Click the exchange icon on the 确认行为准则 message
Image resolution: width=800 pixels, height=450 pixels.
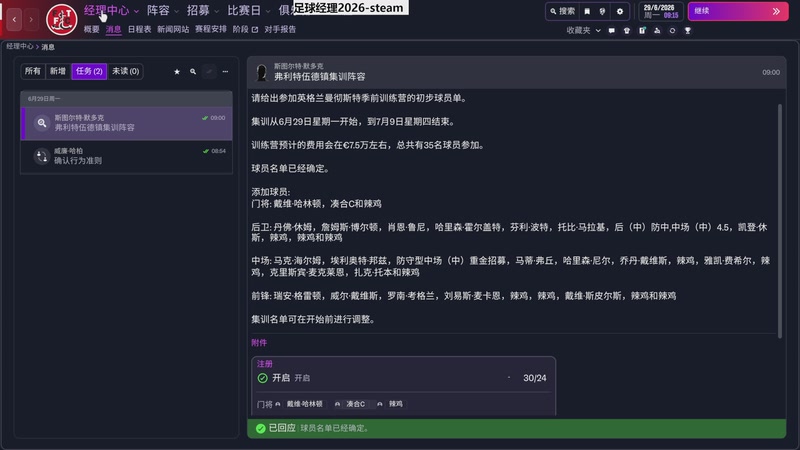click(42, 156)
